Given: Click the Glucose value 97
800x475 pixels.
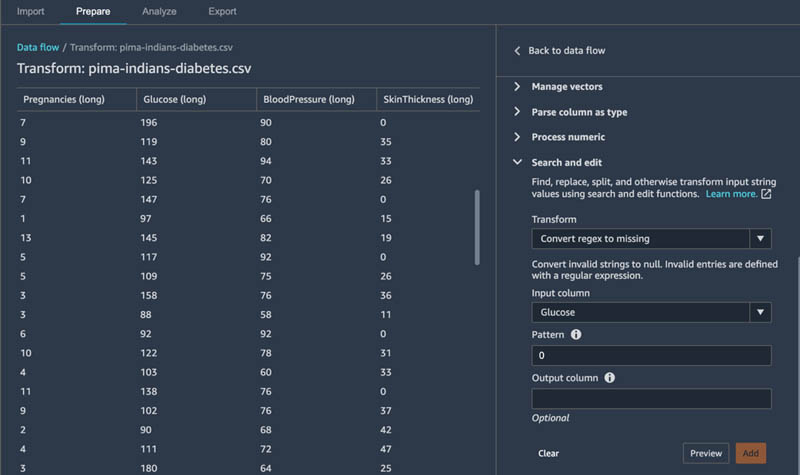Looking at the screenshot, I should 146,219.
